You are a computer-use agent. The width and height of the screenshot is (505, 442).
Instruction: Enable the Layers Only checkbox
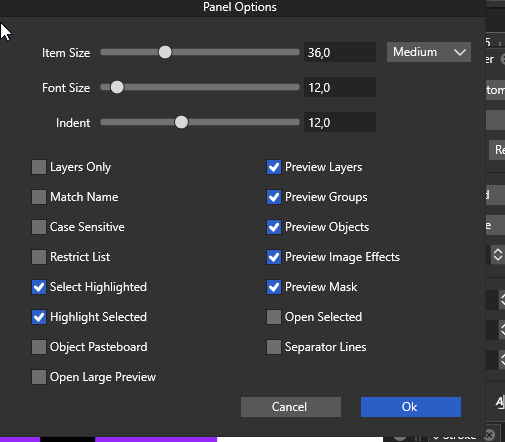click(39, 167)
